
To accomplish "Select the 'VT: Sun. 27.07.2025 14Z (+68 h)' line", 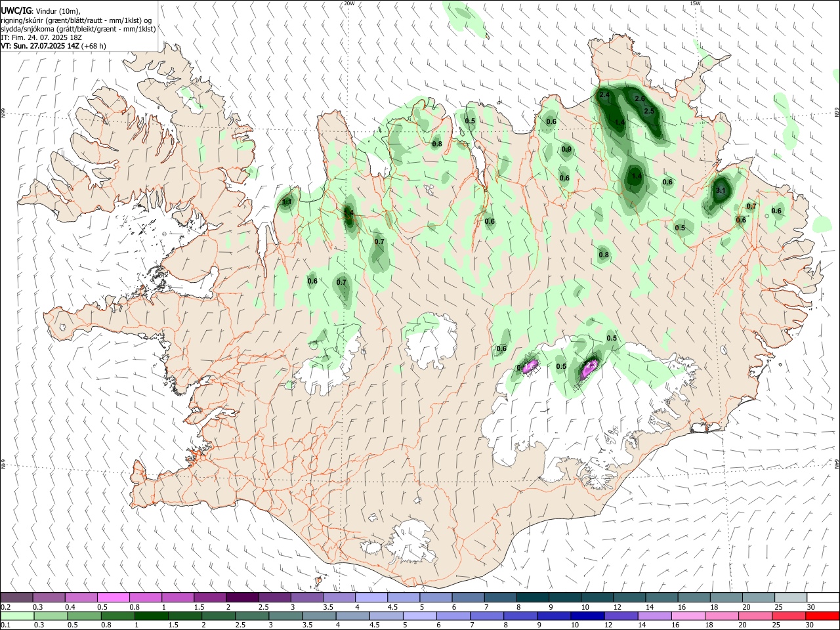I will (53, 46).
